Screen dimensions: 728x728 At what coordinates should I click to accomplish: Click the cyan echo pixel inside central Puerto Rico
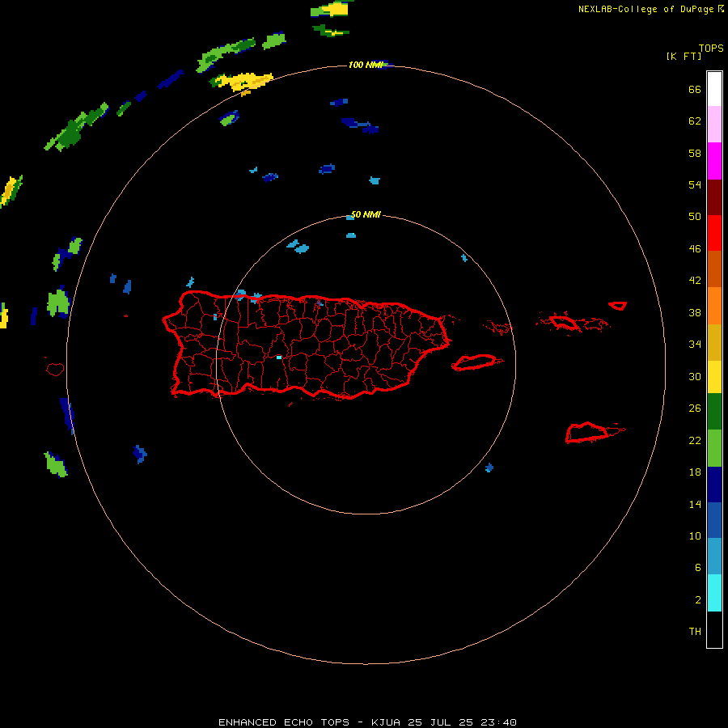coord(279,357)
